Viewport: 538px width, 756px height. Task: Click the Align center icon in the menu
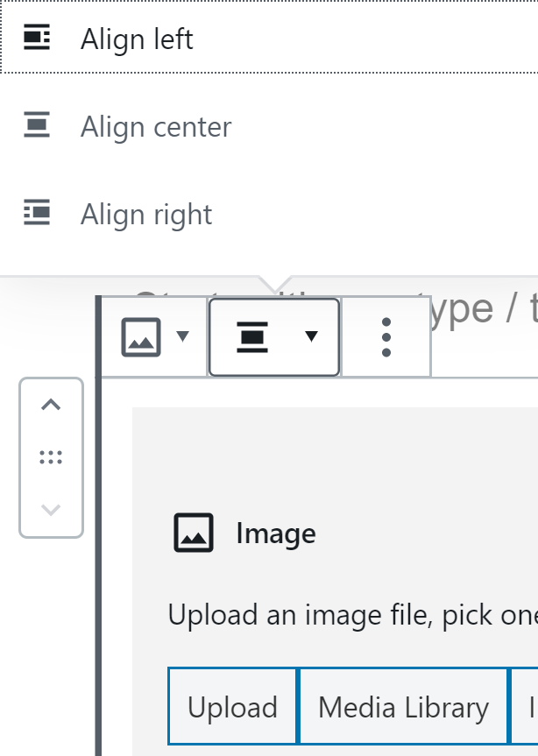point(37,124)
